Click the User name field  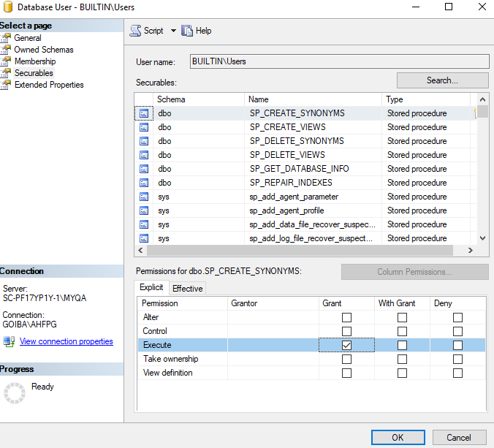click(339, 61)
